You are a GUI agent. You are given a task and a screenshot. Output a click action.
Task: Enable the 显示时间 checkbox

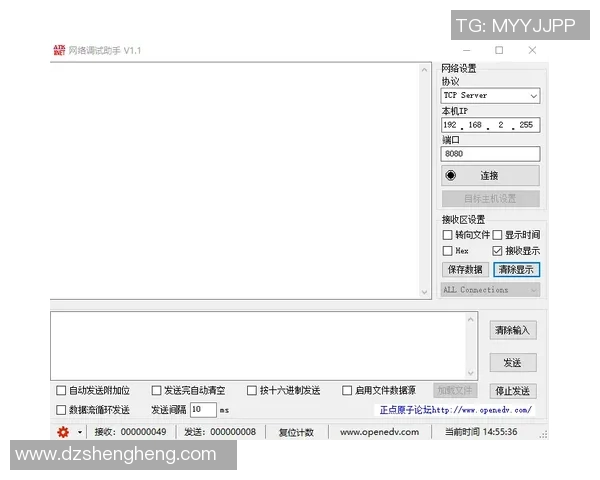(x=497, y=235)
